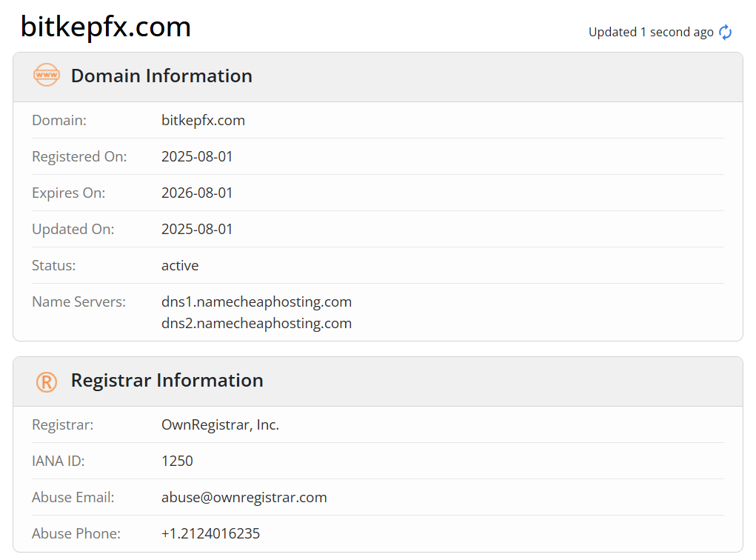Click the IANA ID value 1250

tap(177, 461)
